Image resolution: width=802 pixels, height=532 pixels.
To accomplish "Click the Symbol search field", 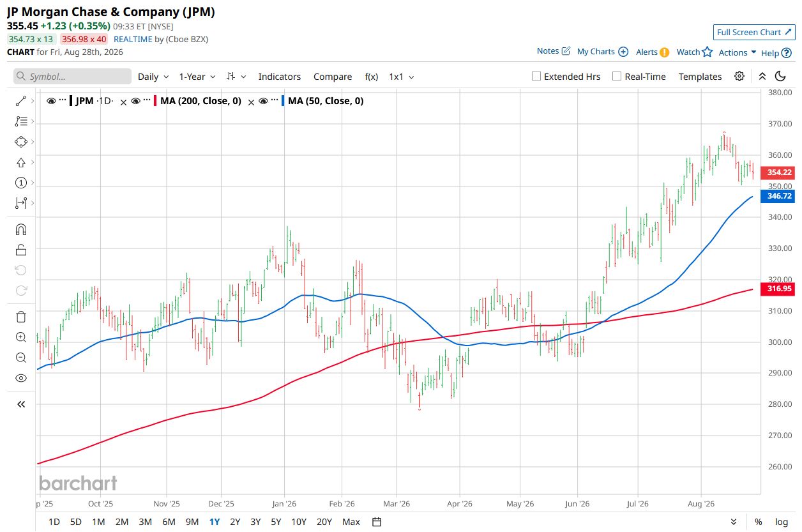I will 72,77.
